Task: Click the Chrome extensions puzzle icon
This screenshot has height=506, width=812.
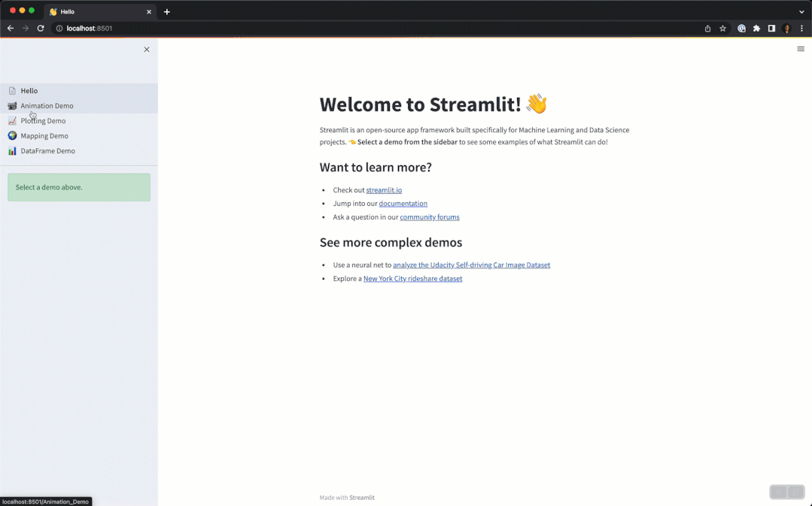Action: (x=756, y=28)
